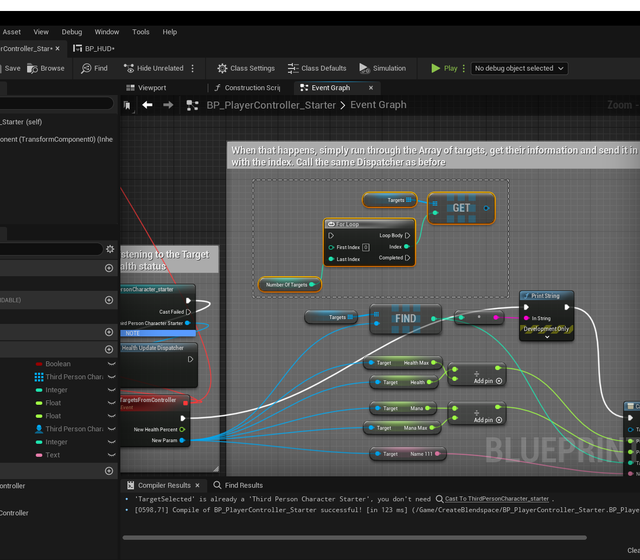This screenshot has height=560, width=640.
Task: Close the Compiler Results tab
Action: click(x=198, y=485)
